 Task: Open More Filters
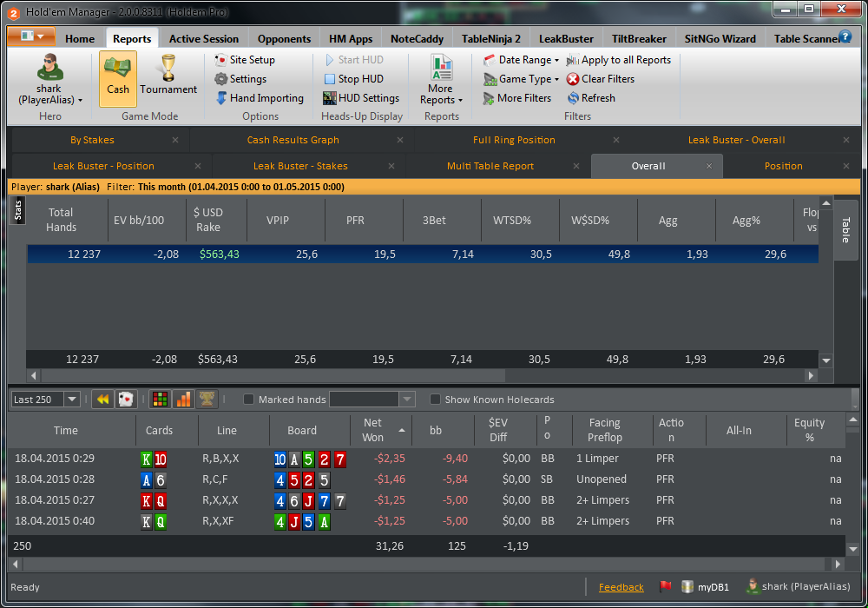point(517,98)
